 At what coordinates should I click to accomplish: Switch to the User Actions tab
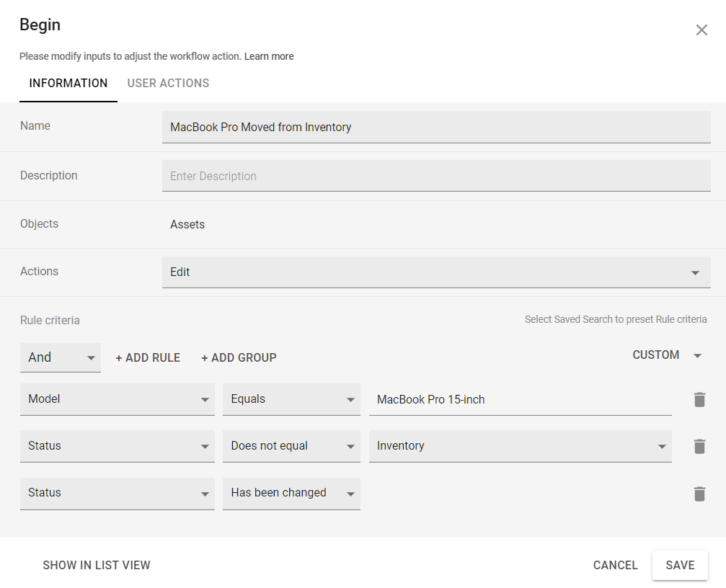point(168,83)
